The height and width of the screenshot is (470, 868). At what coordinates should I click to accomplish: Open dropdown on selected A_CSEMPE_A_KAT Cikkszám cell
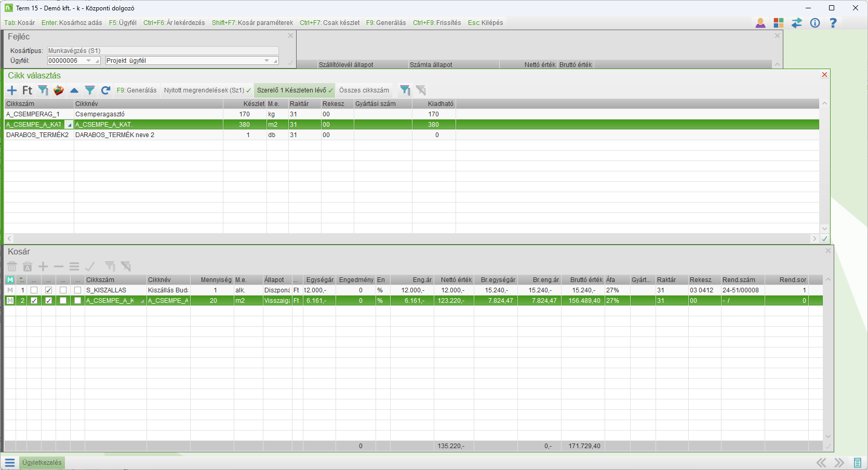point(69,125)
